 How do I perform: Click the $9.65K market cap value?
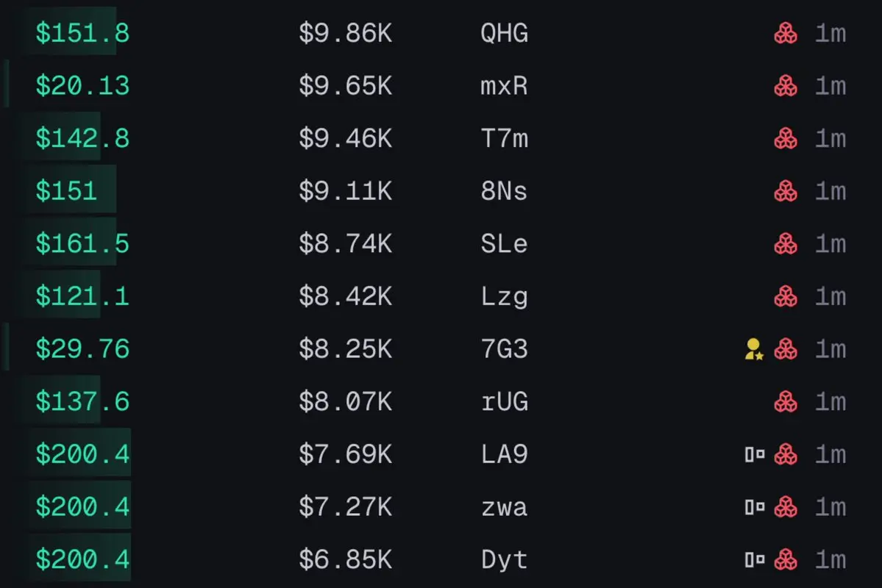click(346, 86)
